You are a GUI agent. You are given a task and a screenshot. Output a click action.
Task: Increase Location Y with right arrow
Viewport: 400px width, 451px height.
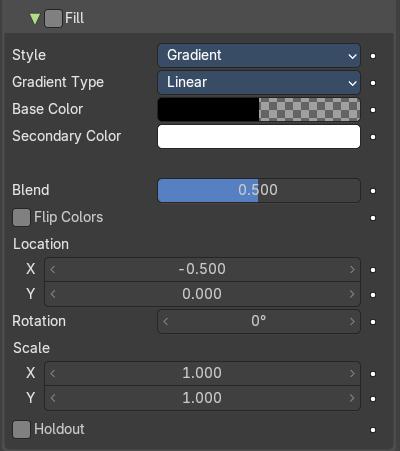pos(352,294)
